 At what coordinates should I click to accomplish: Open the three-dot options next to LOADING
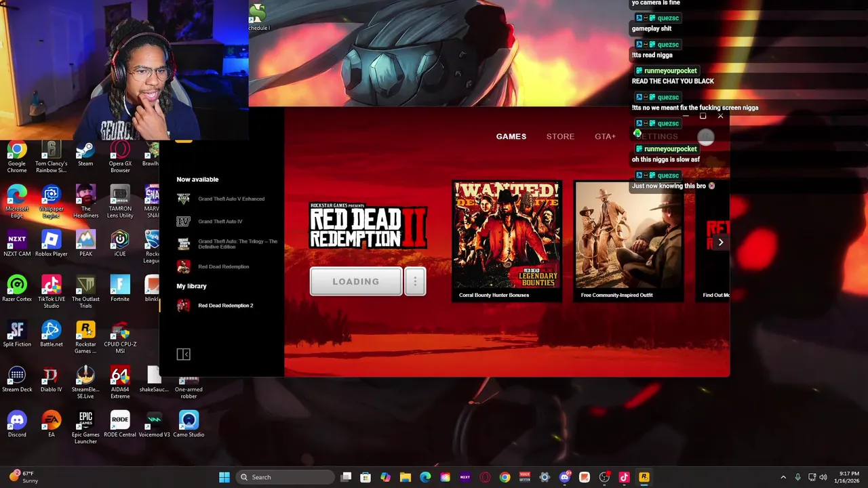tap(415, 281)
